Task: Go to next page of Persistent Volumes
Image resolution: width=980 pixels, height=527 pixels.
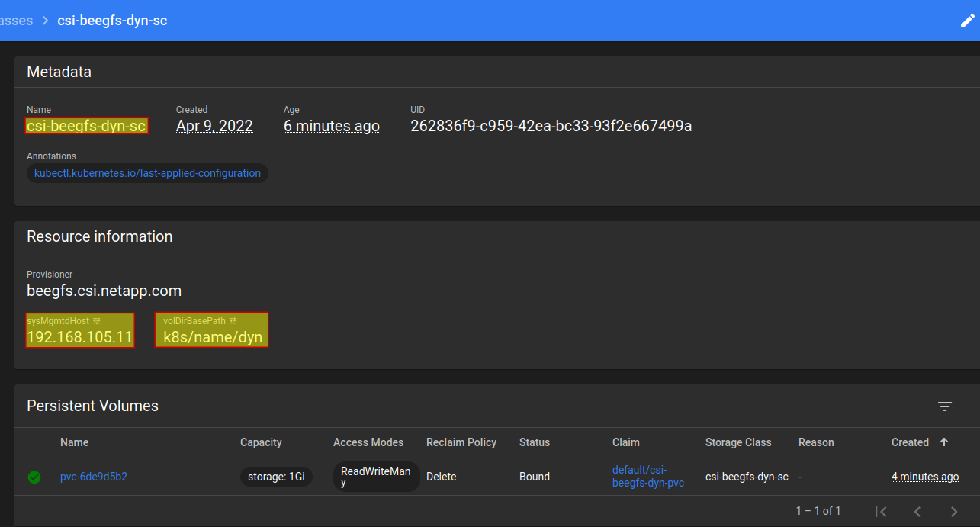Action: [954, 511]
